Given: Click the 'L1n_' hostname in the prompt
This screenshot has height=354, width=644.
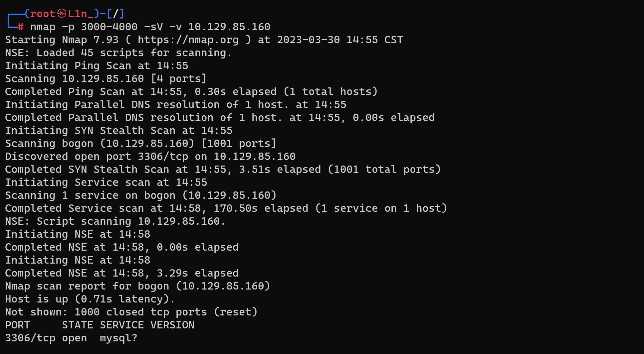Looking at the screenshot, I should (81, 14).
